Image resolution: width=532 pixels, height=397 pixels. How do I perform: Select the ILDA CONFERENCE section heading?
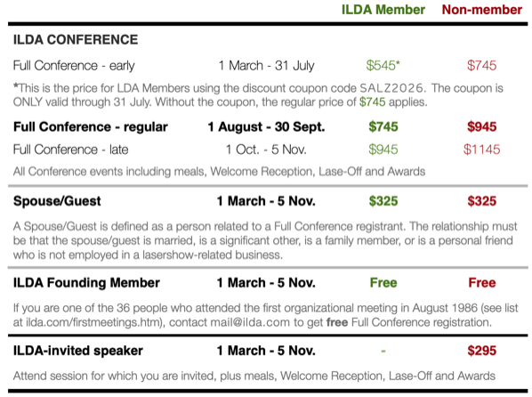point(76,40)
